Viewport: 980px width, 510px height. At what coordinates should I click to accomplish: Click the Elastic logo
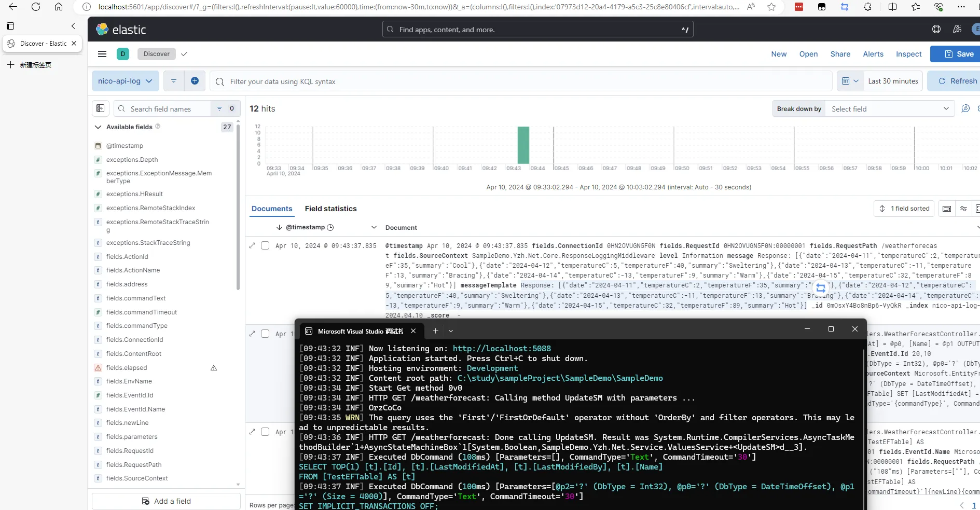[x=121, y=30]
